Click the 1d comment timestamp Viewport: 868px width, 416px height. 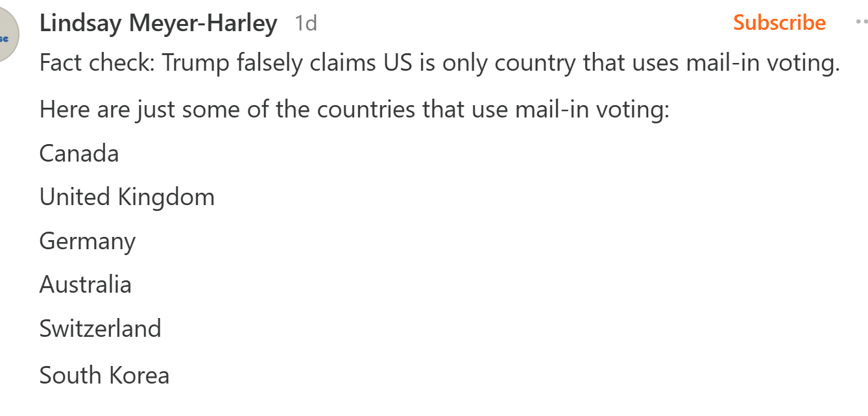coord(306,23)
